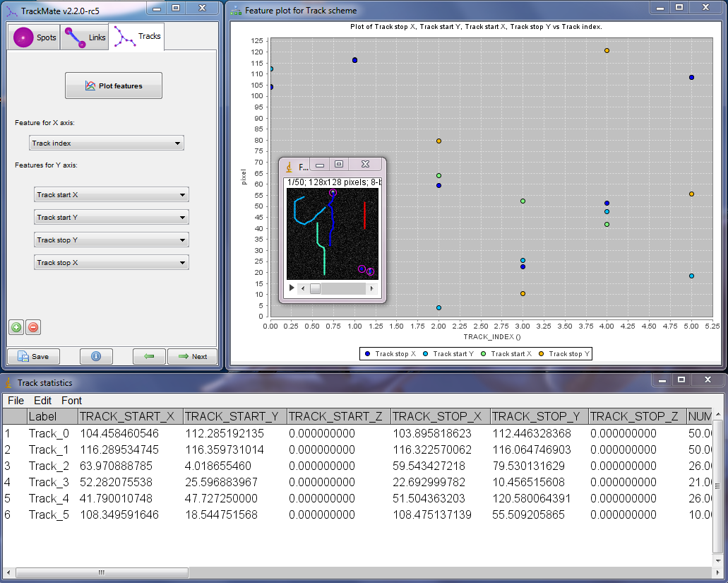
Task: Open the Track start X dropdown
Action: click(112, 194)
